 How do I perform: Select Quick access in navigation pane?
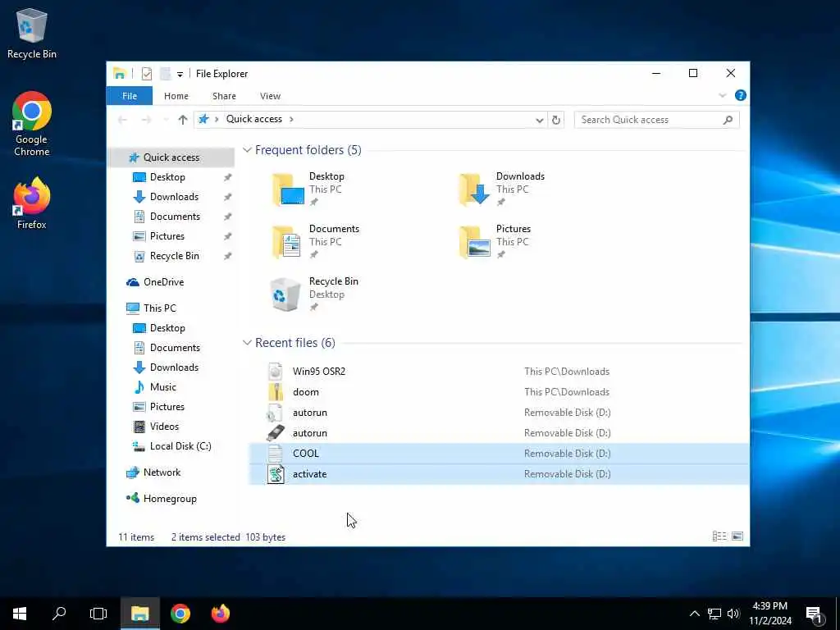(171, 157)
